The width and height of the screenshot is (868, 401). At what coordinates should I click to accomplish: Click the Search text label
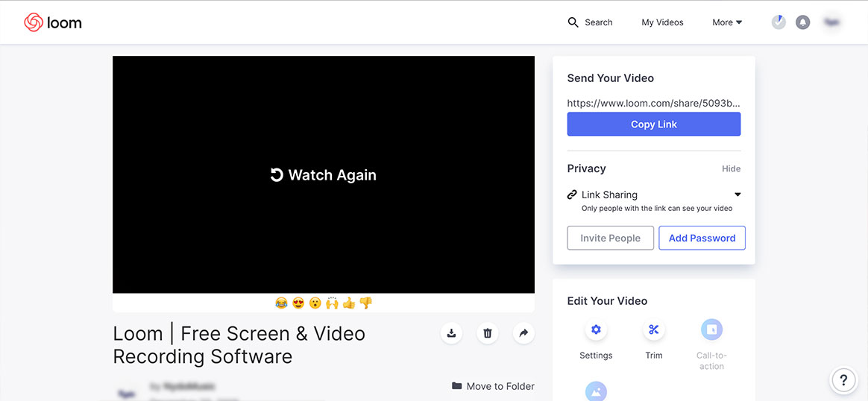point(598,22)
